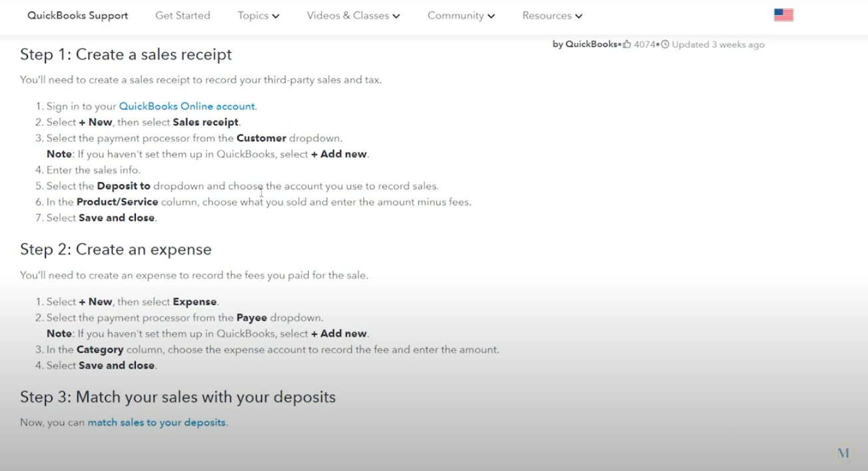This screenshot has height=471, width=868.
Task: Click the bold 'Sales receipt' text
Action: (x=206, y=122)
